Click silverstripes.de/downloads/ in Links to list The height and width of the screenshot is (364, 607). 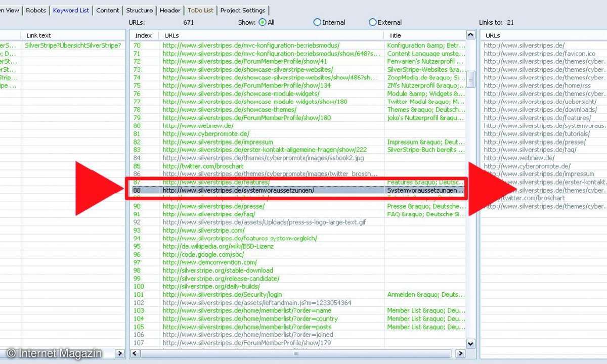540,110
